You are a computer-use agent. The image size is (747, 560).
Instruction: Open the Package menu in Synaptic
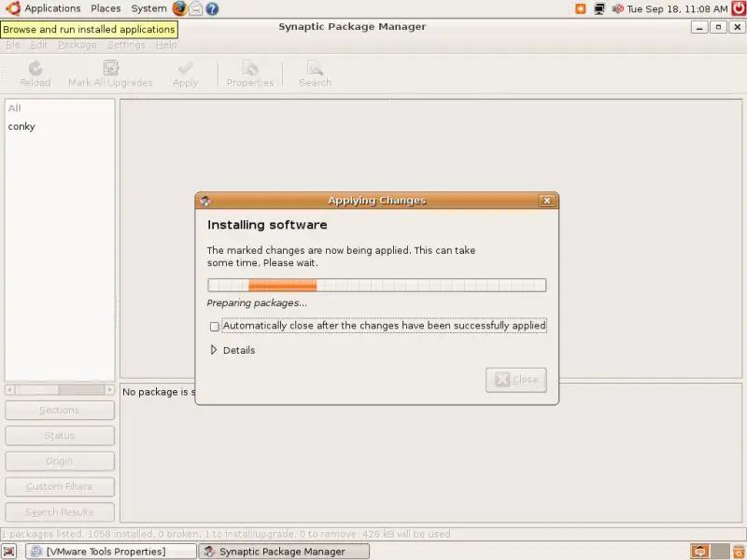tap(78, 45)
